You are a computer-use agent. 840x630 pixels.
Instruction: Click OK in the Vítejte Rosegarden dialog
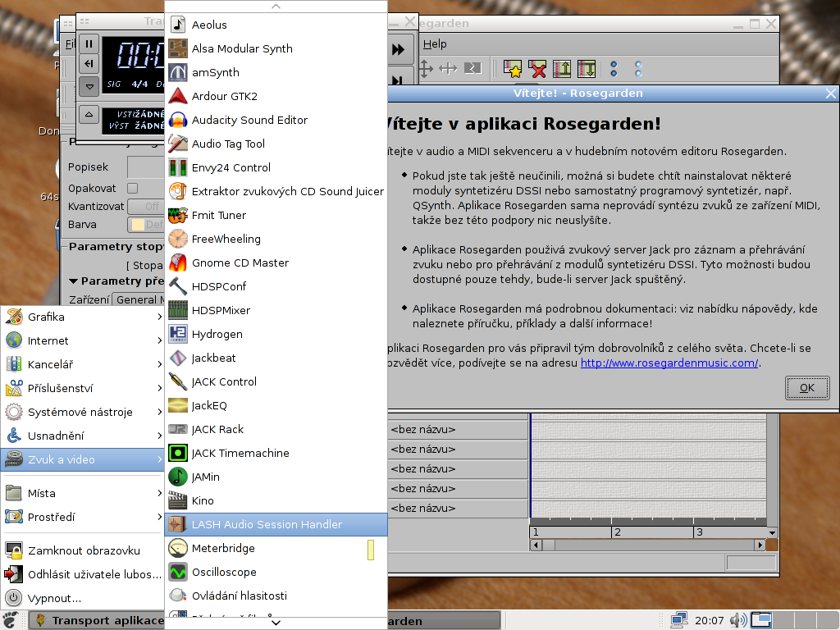pyautogui.click(x=807, y=388)
